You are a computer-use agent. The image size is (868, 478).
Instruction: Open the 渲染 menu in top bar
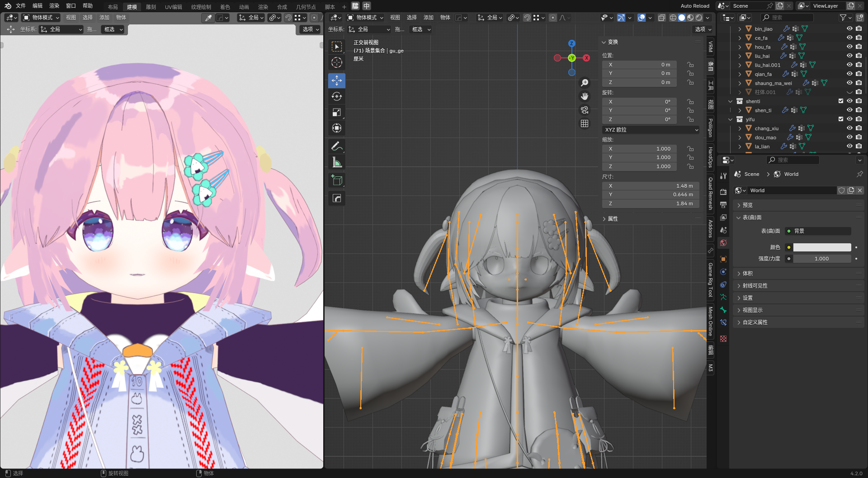[54, 6]
